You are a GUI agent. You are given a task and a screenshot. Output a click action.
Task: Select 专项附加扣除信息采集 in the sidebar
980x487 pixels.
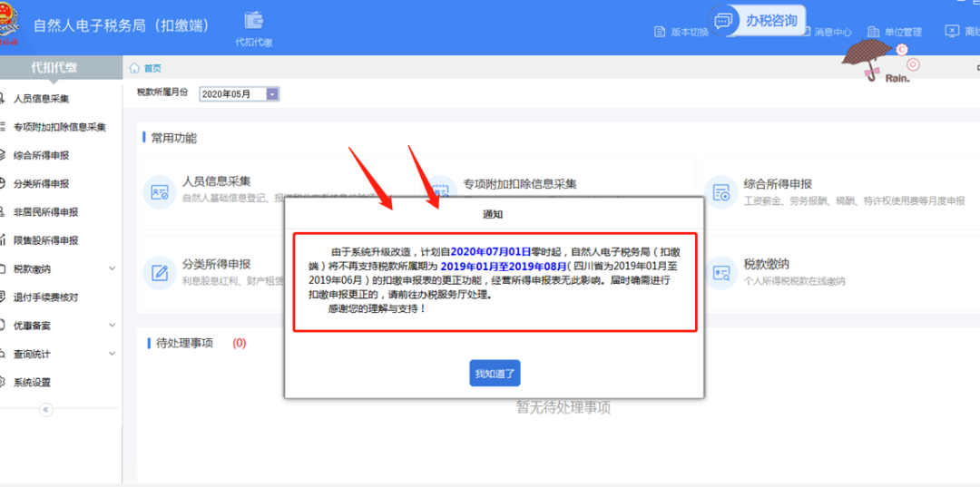click(x=60, y=127)
